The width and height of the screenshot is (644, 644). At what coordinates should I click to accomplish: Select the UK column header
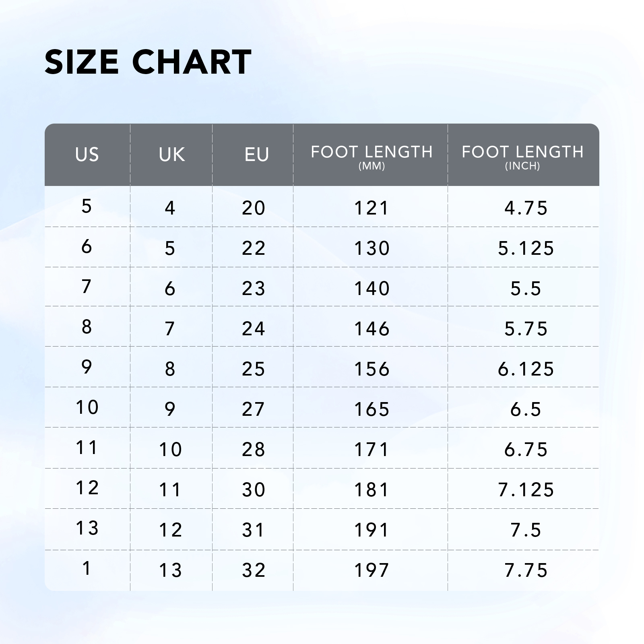pyautogui.click(x=172, y=155)
